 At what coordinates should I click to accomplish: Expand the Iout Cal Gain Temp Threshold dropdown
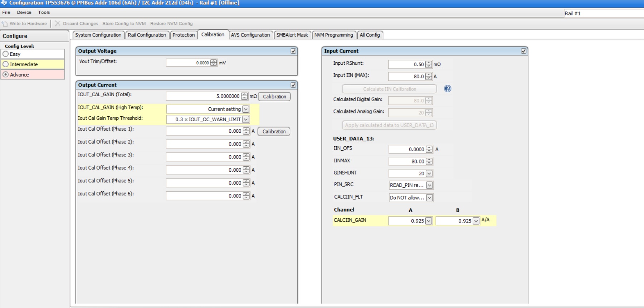tap(246, 119)
